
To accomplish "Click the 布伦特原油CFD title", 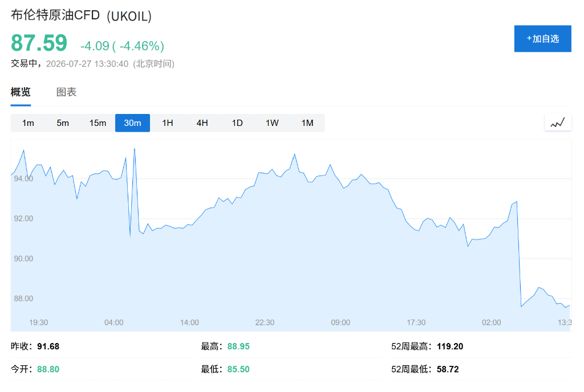I will 55,15.
